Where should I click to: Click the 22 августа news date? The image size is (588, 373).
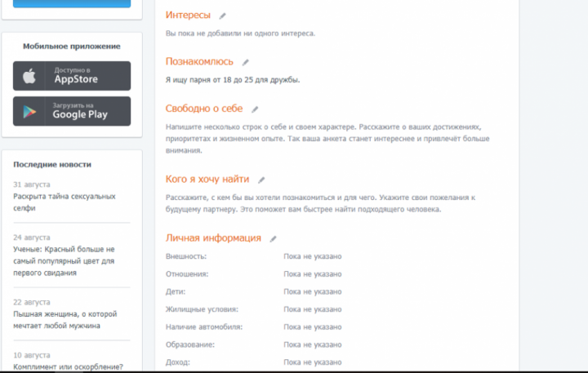coord(32,302)
